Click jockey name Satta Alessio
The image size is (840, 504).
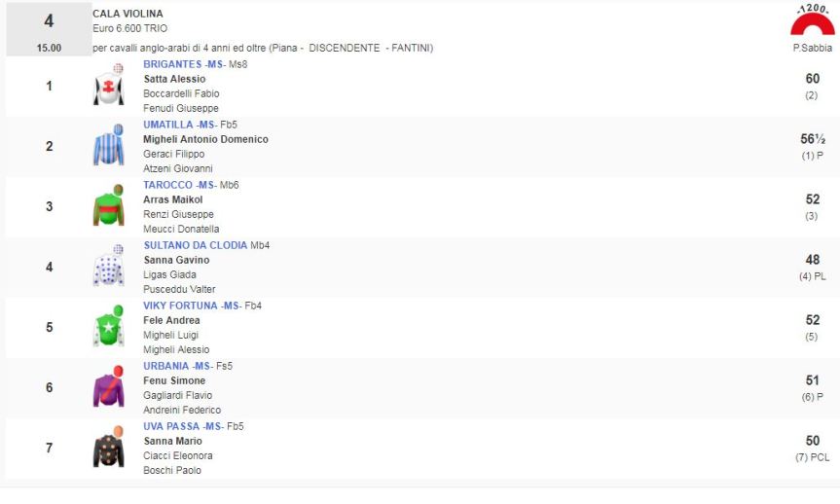(x=175, y=79)
